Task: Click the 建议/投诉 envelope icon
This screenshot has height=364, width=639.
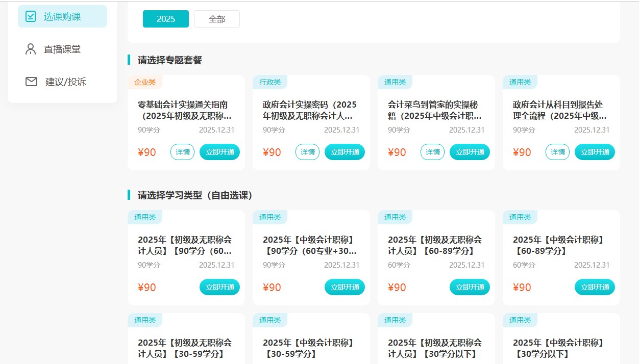Action: [x=31, y=82]
